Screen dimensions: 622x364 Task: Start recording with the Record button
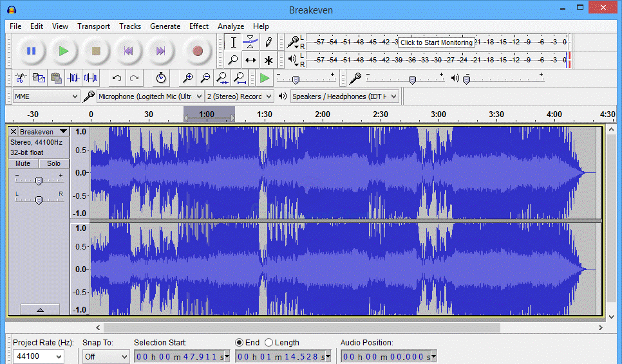pos(198,51)
